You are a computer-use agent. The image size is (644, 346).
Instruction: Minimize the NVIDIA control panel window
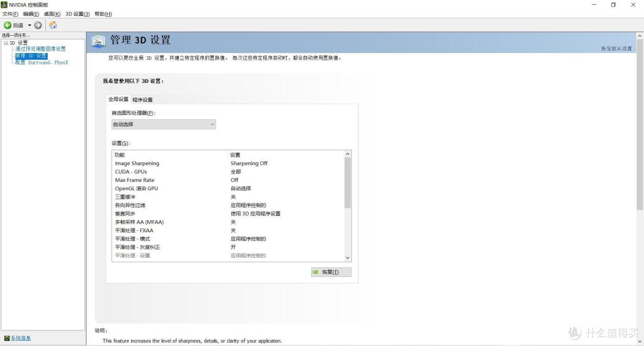tap(594, 5)
